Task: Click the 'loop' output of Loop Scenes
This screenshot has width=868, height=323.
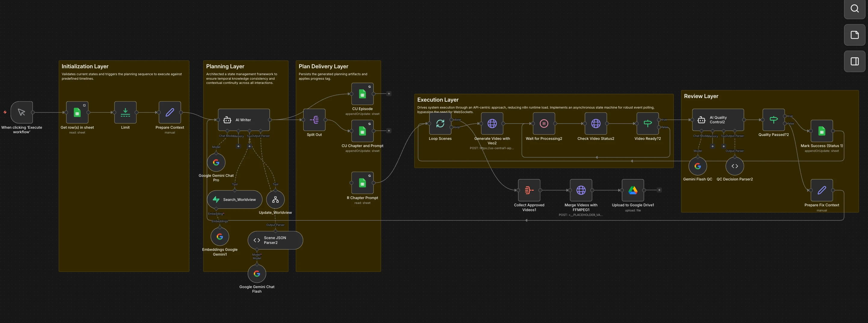Action: (x=451, y=127)
